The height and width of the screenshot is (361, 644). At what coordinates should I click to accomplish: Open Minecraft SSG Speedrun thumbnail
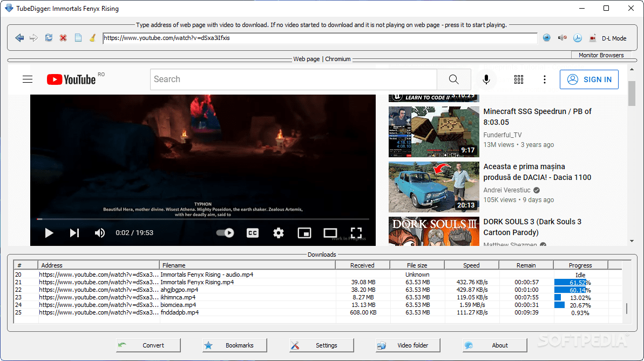click(x=433, y=131)
